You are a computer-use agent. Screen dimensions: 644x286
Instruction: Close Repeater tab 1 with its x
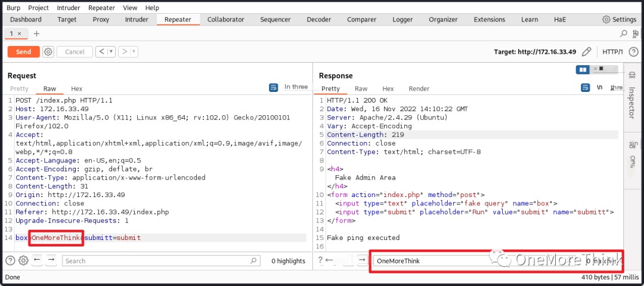tap(19, 33)
